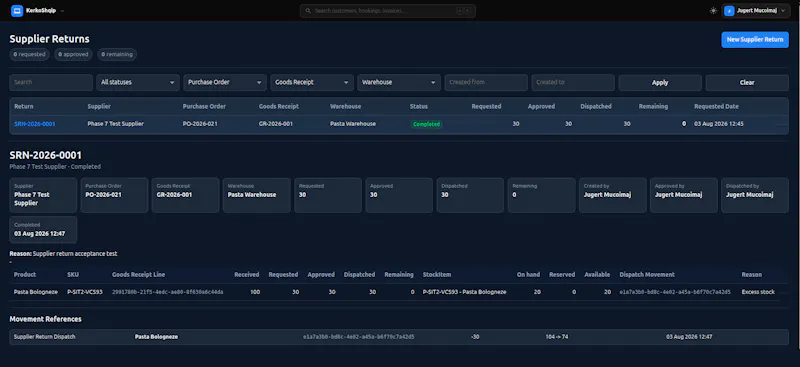
Task: Select the Approved by card
Action: tap(684, 195)
